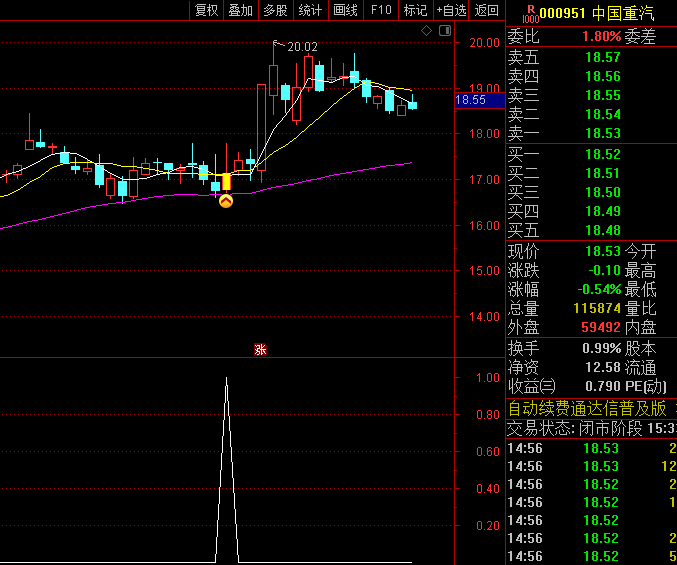Click the 返回 back button
This screenshot has height=565, width=677.
click(x=487, y=10)
